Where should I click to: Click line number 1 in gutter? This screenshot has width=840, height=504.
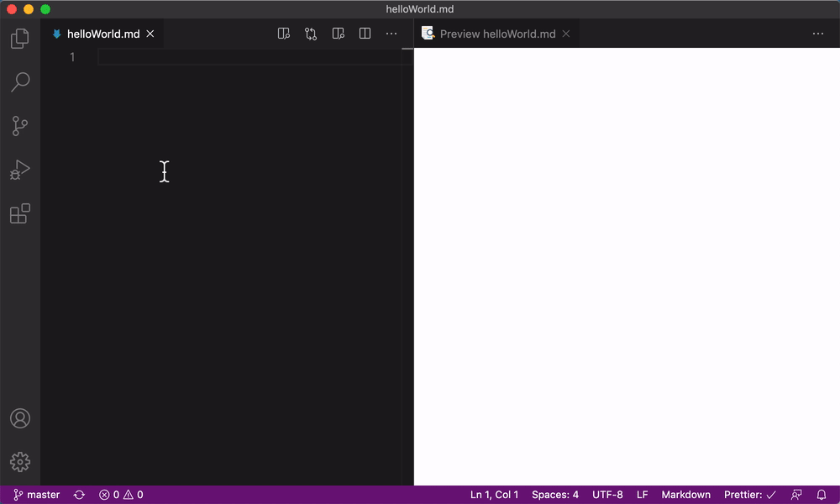(x=72, y=57)
